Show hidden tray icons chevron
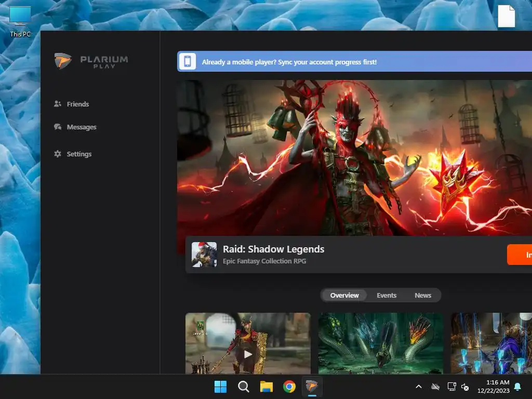 (419, 387)
